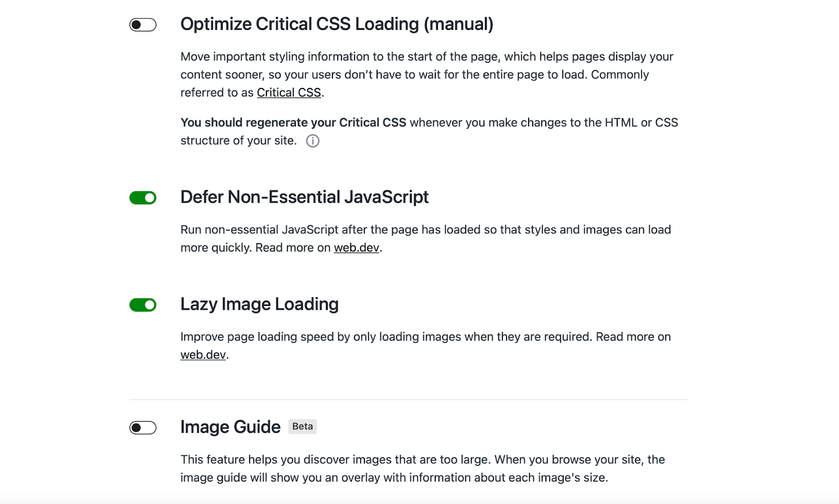This screenshot has width=839, height=504.
Task: Turn off the Lazy Image Loading switch
Action: click(143, 305)
